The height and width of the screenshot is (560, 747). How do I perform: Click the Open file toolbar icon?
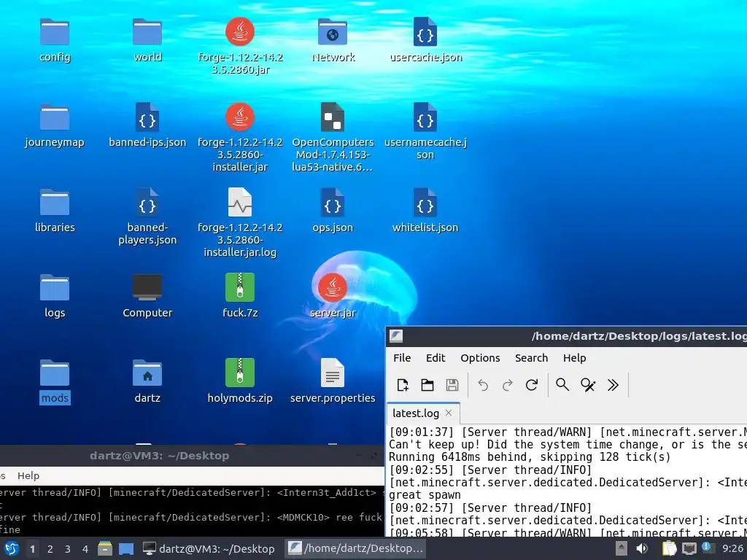pyautogui.click(x=427, y=385)
